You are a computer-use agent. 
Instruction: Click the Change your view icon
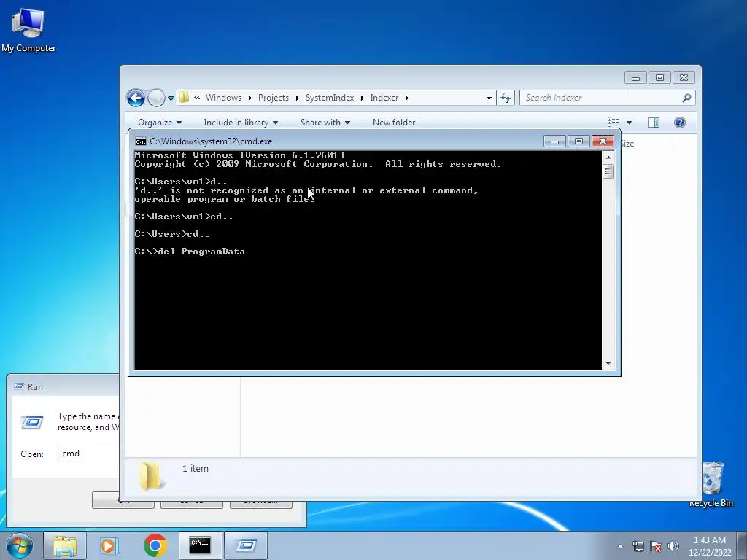coord(614,122)
